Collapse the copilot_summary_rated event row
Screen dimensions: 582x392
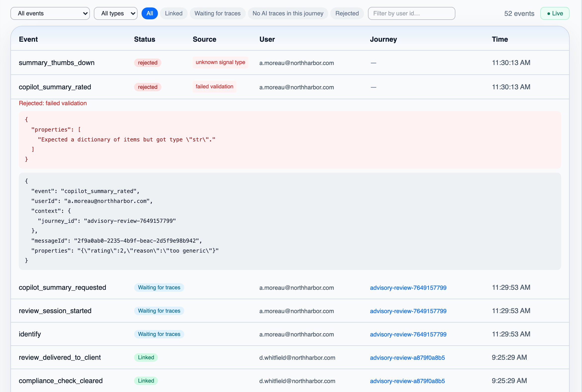(290, 87)
